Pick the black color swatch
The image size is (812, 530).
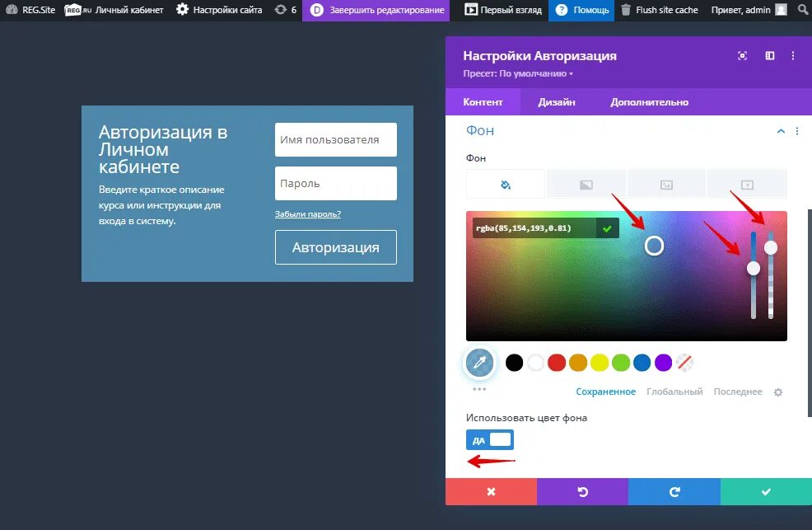(x=514, y=363)
